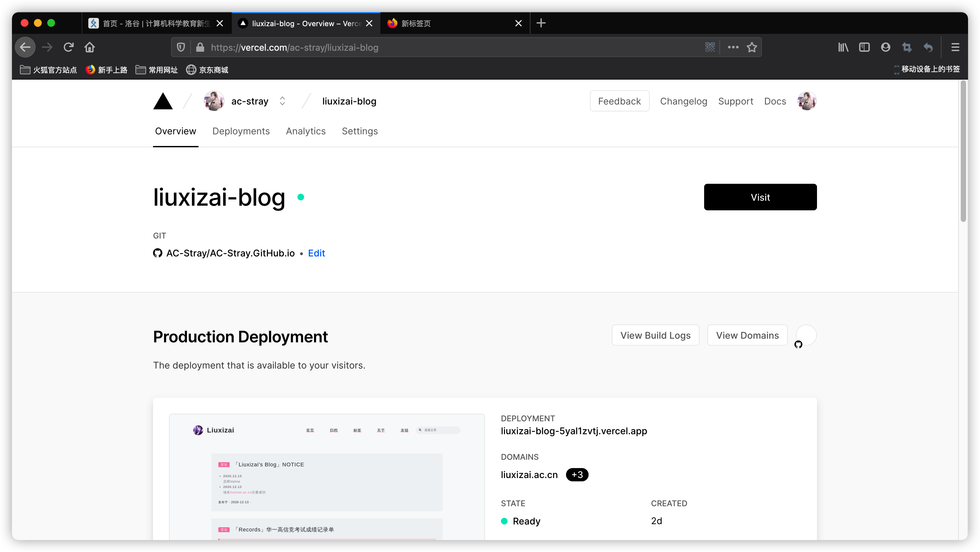The width and height of the screenshot is (980, 552).
Task: Reload the page with the refresh icon
Action: [68, 47]
